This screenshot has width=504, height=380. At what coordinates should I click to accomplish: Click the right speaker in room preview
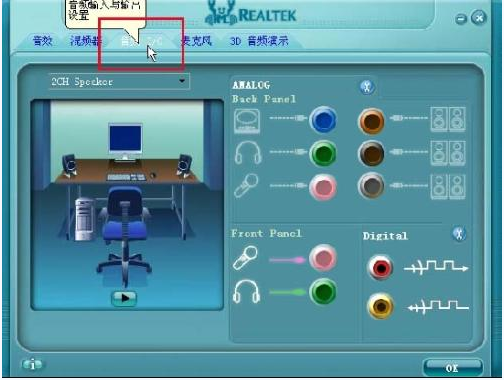[184, 166]
